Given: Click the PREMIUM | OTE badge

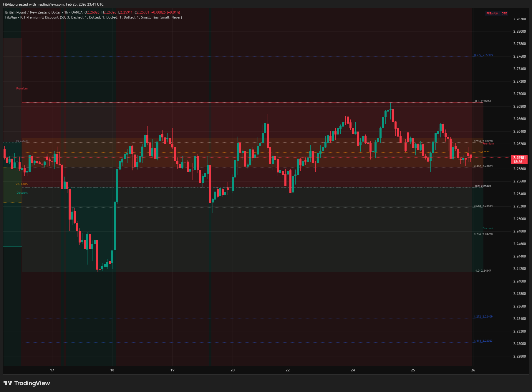Looking at the screenshot, I should pos(496,14).
